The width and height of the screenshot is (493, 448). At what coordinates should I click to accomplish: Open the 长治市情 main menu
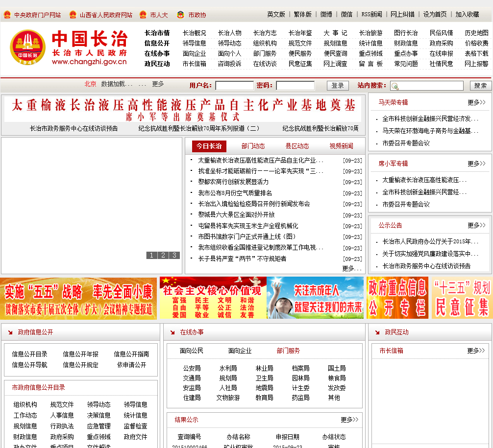tap(157, 33)
